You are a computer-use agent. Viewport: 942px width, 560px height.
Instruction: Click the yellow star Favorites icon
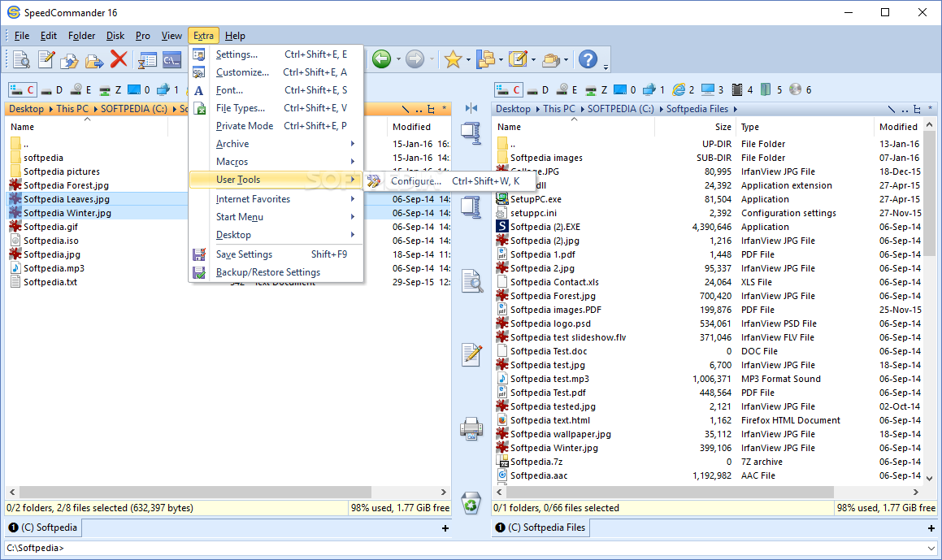(x=453, y=59)
